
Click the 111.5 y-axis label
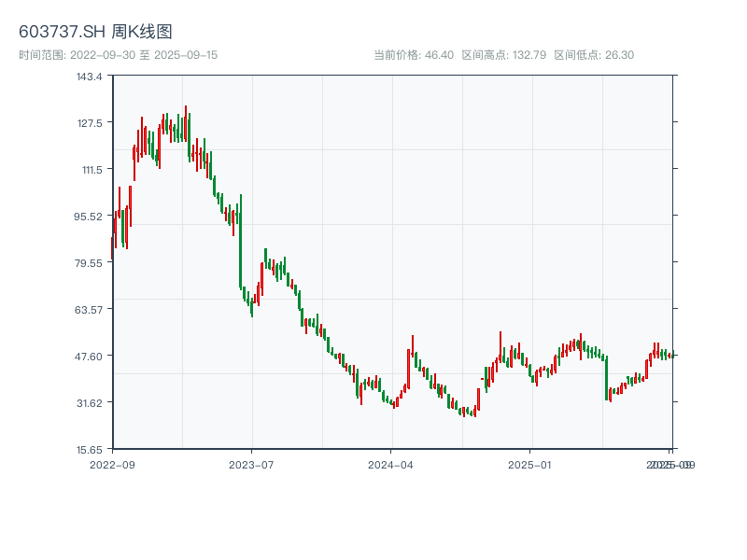(92, 170)
